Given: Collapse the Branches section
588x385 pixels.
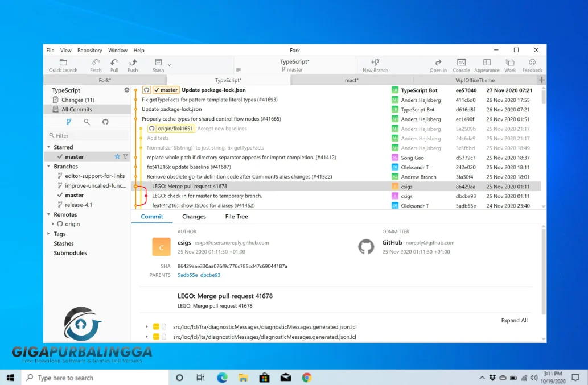Looking at the screenshot, I should tap(49, 166).
